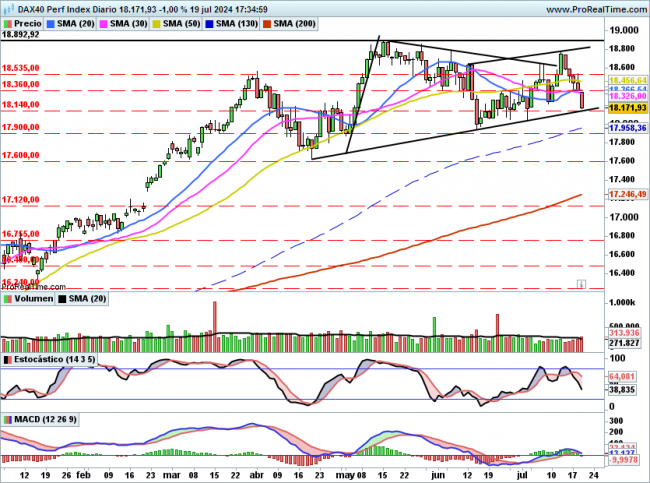650x483 pixels.
Task: Select the Volumen panel label
Action: 32,296
